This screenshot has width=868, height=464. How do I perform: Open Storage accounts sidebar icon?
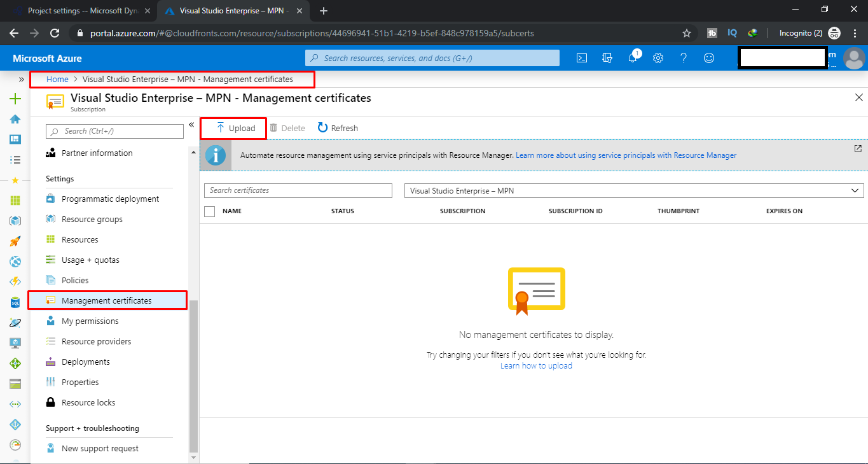pyautogui.click(x=15, y=384)
